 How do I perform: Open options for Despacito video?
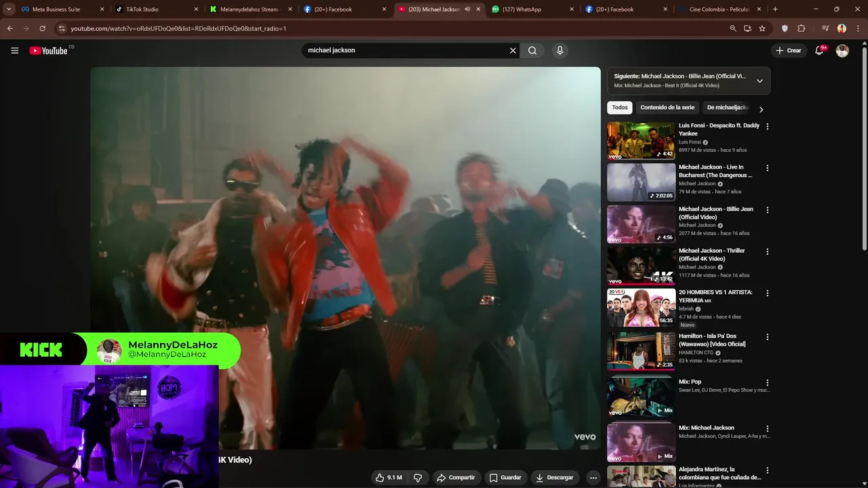click(768, 126)
